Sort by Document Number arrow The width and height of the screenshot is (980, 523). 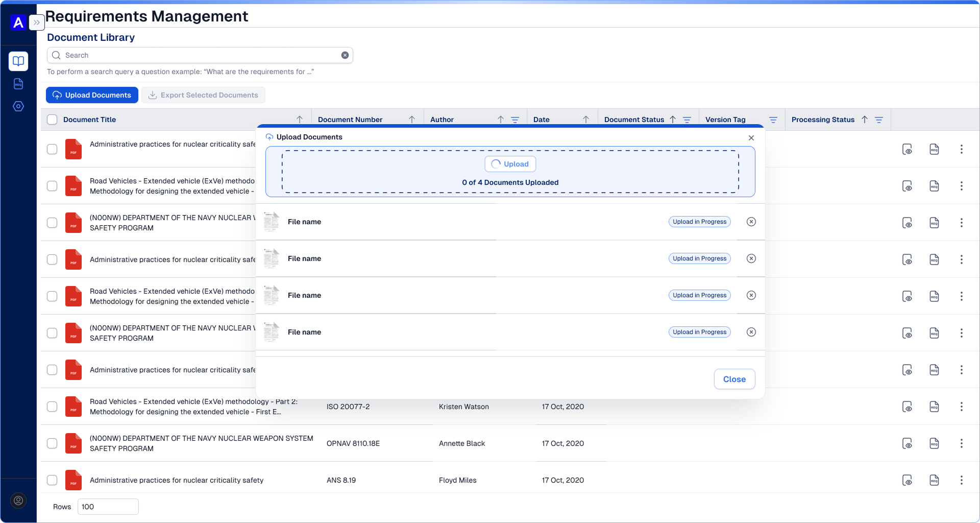click(412, 120)
